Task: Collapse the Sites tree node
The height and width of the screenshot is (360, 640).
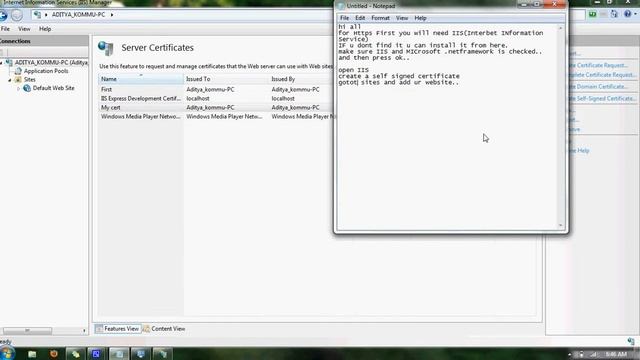Action: pos(10,80)
